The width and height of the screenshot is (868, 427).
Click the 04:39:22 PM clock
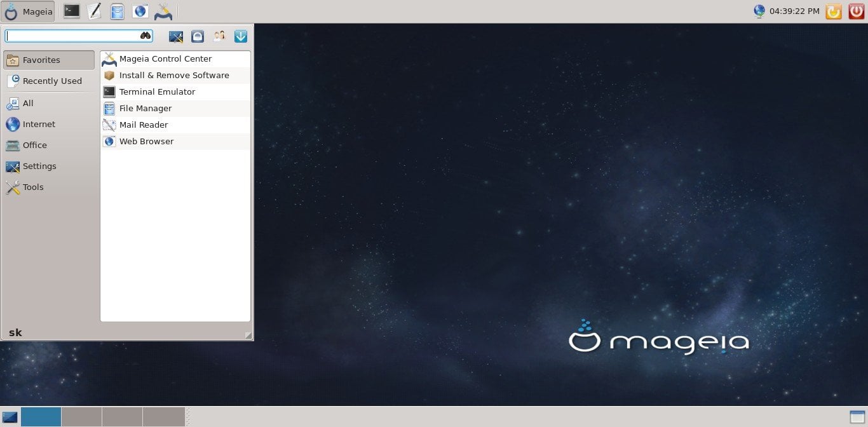tap(794, 11)
